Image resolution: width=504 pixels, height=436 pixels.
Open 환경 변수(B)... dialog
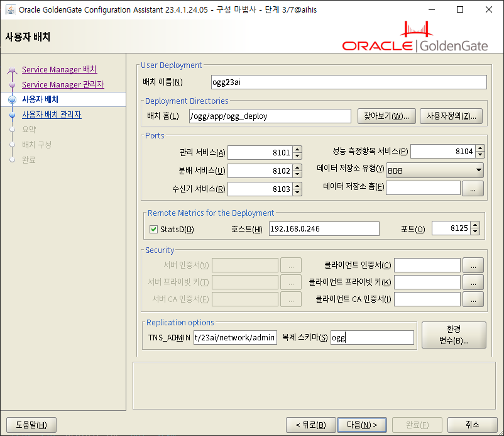tap(454, 335)
